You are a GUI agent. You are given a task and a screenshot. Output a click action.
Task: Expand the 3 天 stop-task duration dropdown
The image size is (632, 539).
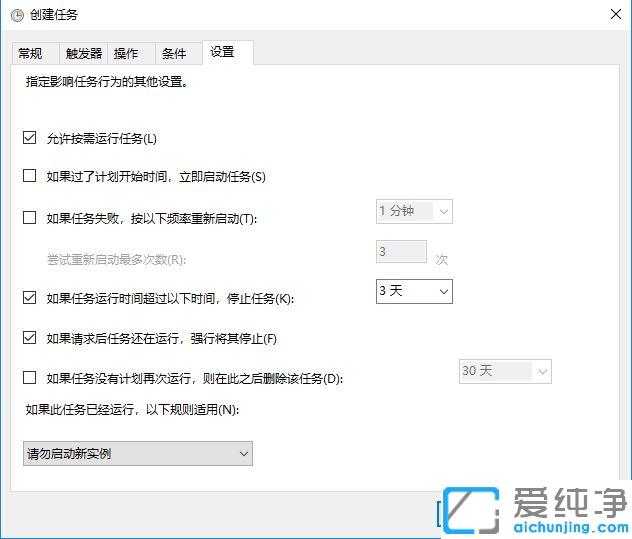(x=414, y=290)
